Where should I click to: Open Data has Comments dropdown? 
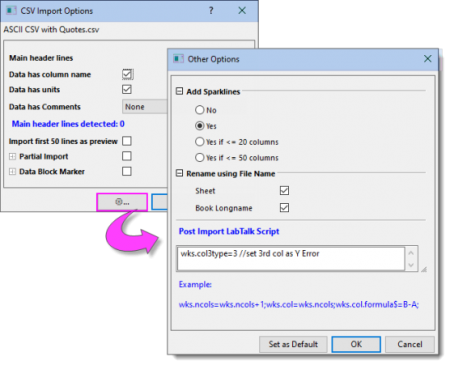(145, 107)
